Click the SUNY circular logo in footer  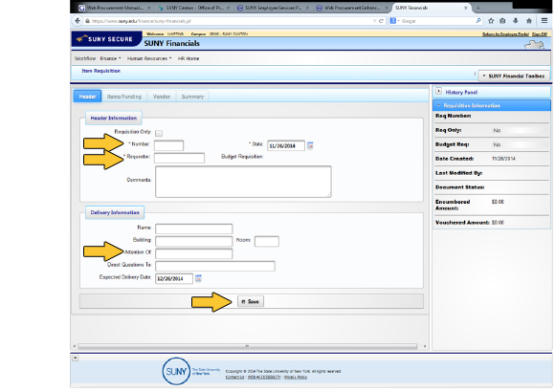[x=176, y=371]
